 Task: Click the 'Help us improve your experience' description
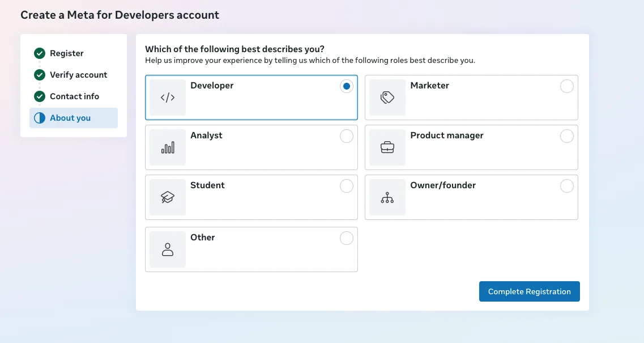click(x=310, y=61)
